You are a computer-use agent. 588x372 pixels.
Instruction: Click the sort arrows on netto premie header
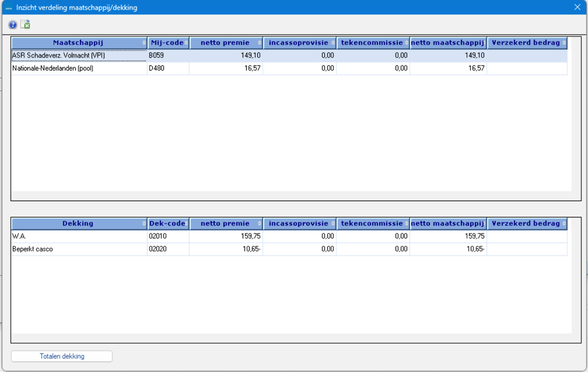click(x=259, y=43)
